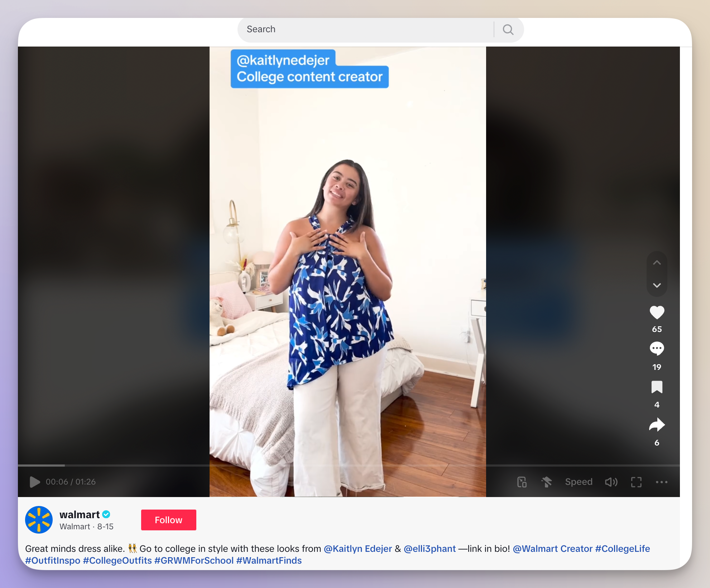The height and width of the screenshot is (588, 710).
Task: Click the fullscreen expand icon
Action: coord(636,481)
